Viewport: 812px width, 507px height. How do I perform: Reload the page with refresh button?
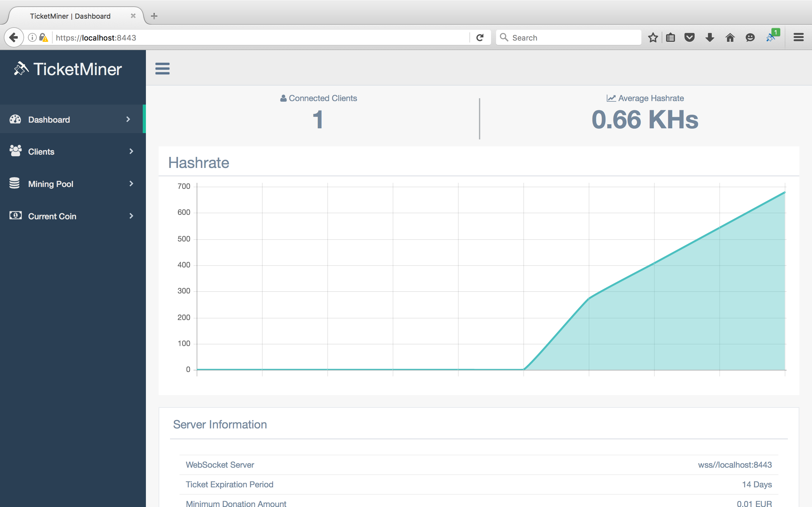480,38
